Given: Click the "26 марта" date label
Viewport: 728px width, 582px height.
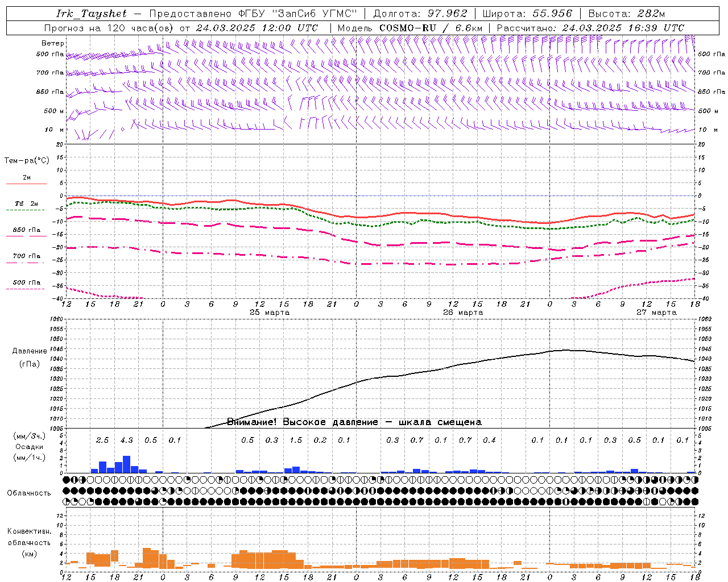Looking at the screenshot, I should pos(463,313).
